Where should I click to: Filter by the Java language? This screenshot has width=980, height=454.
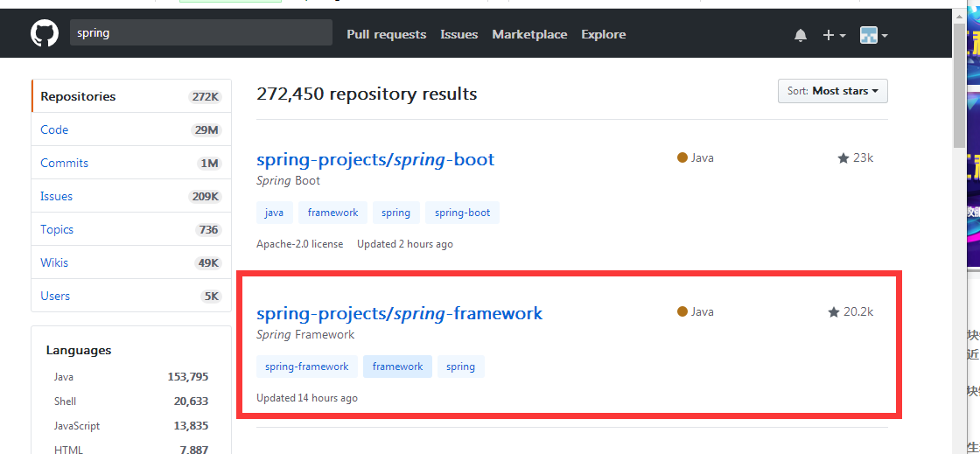[x=131, y=376]
